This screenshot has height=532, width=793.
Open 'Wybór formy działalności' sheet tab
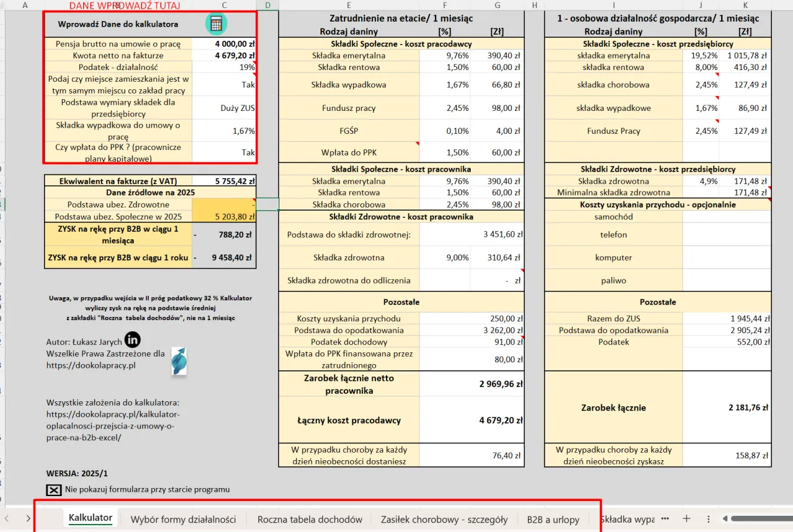pos(183,519)
